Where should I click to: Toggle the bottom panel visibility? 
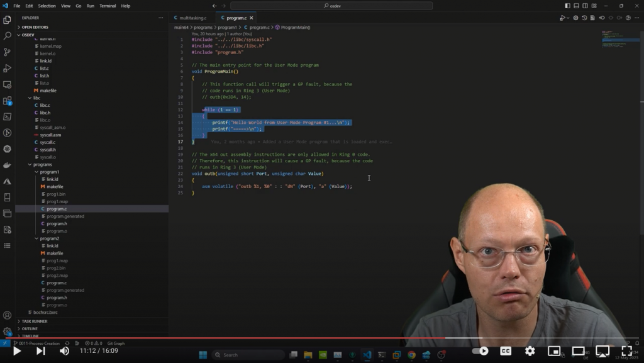pyautogui.click(x=576, y=6)
